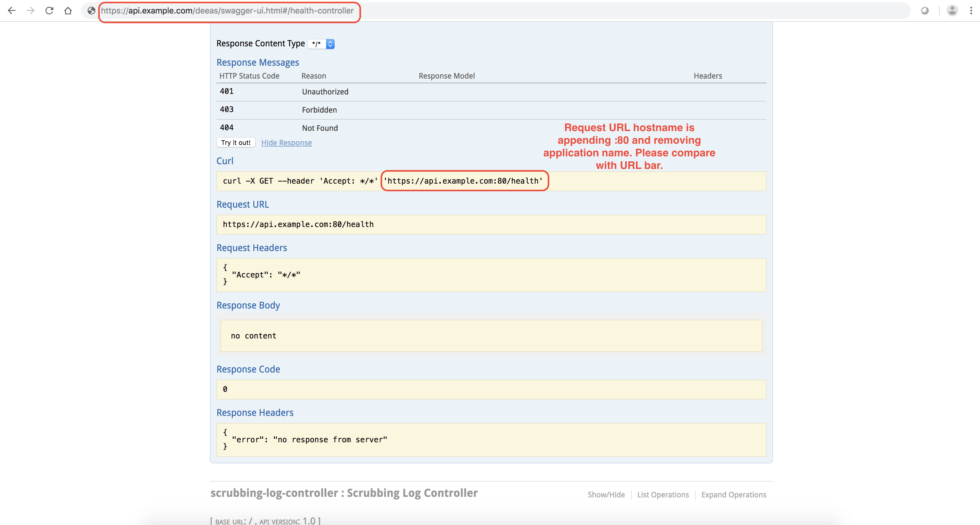The width and height of the screenshot is (980, 525).
Task: Click the browser back arrow
Action: 12,11
